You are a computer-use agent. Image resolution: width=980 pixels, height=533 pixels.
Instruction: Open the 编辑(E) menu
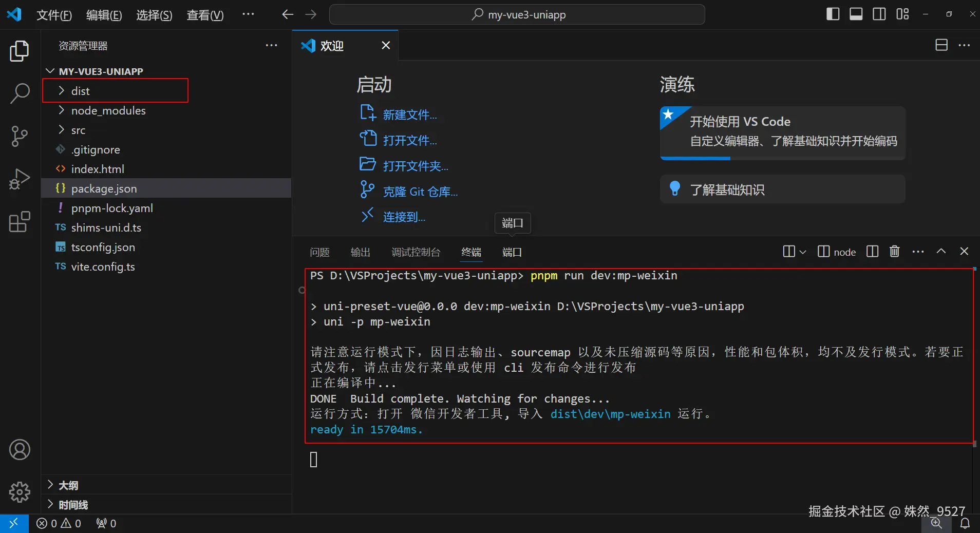point(104,15)
